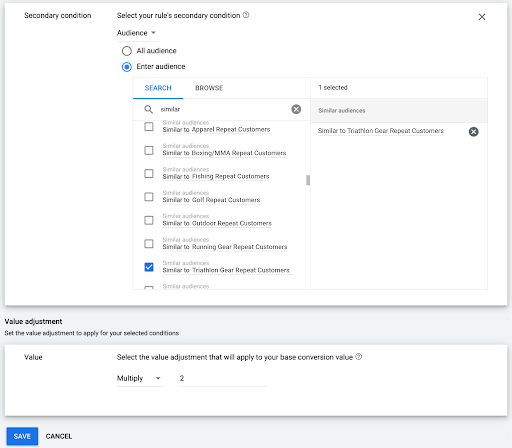
Task: Click the audience list scrollbar thumb
Action: tap(308, 180)
